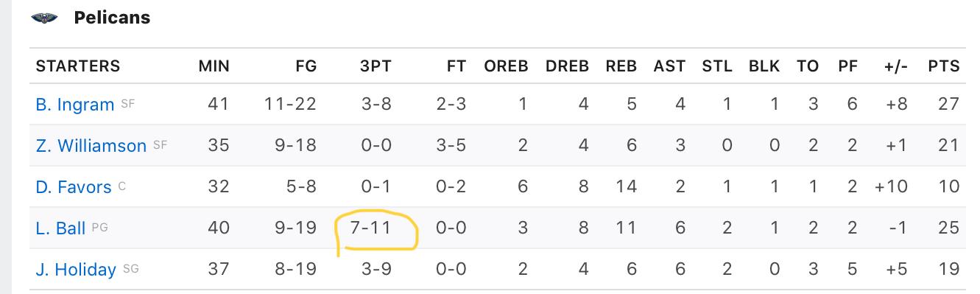The width and height of the screenshot is (980, 294).
Task: Open L. Ball player profile
Action: 61,228
